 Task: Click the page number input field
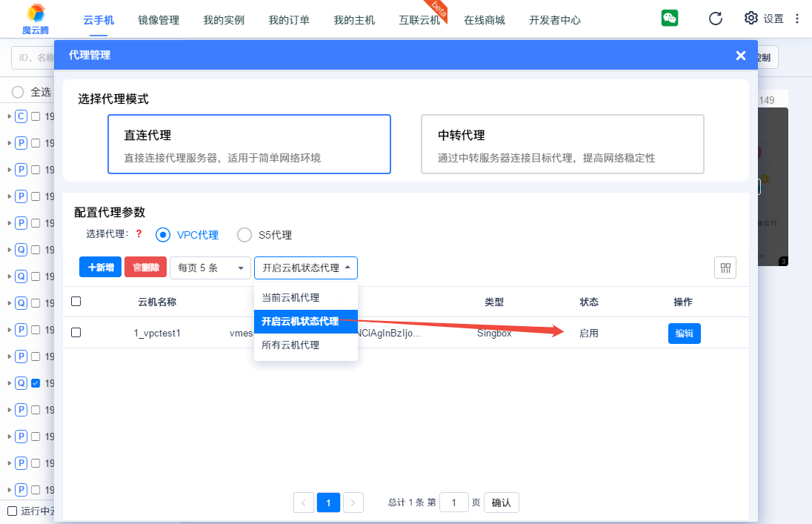[x=453, y=503]
